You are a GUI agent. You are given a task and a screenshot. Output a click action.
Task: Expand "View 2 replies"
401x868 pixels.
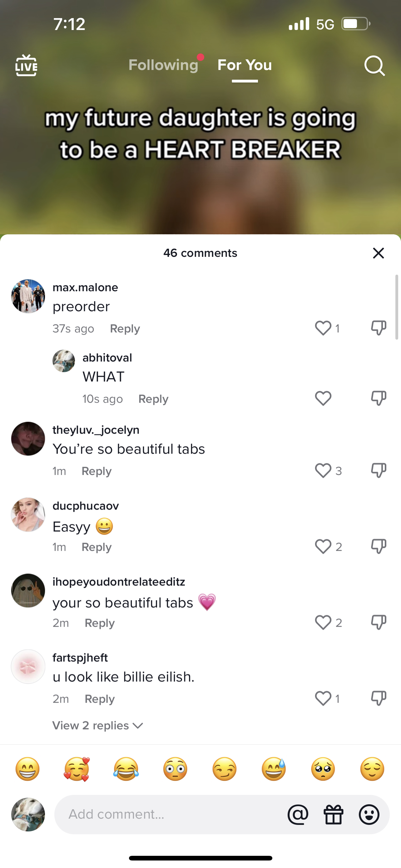point(98,726)
